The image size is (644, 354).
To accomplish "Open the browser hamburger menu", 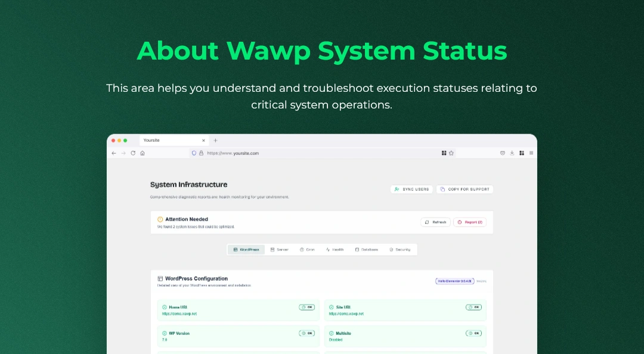I will tap(531, 153).
